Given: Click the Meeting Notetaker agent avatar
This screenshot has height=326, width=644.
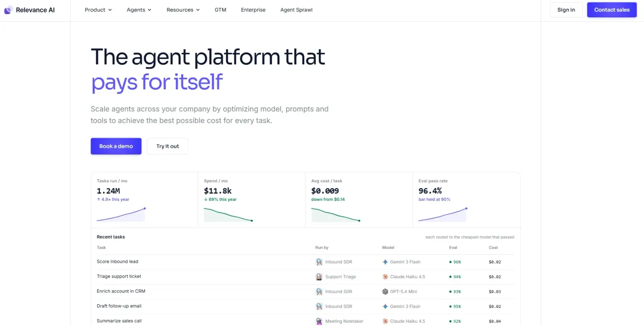Looking at the screenshot, I should point(319,322).
